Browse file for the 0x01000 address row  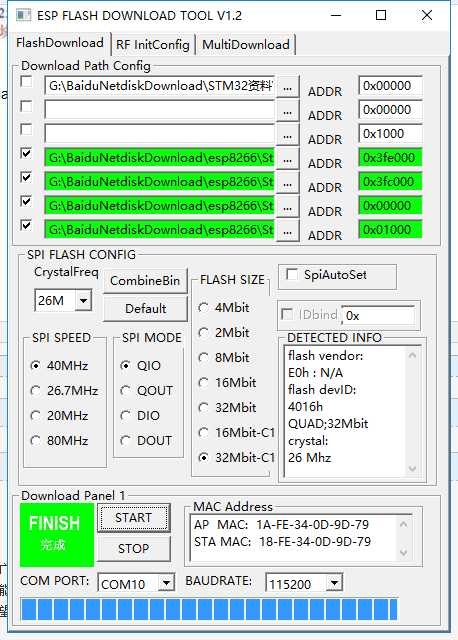[x=287, y=231]
